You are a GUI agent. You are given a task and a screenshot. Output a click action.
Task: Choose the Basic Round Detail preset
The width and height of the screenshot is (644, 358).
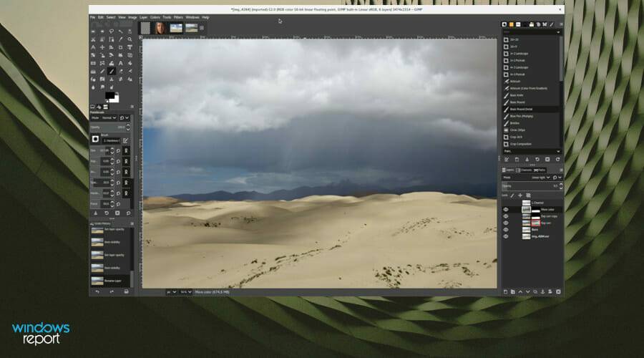pos(531,110)
